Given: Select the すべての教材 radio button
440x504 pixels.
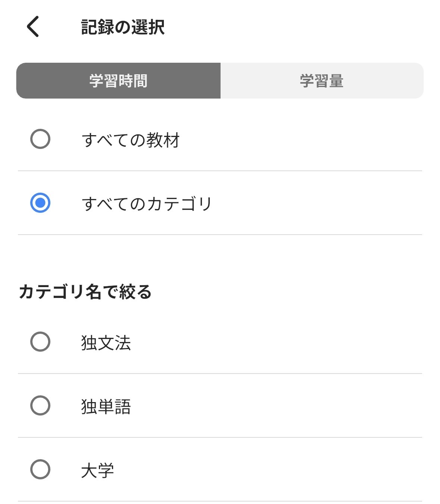Looking at the screenshot, I should [x=40, y=139].
